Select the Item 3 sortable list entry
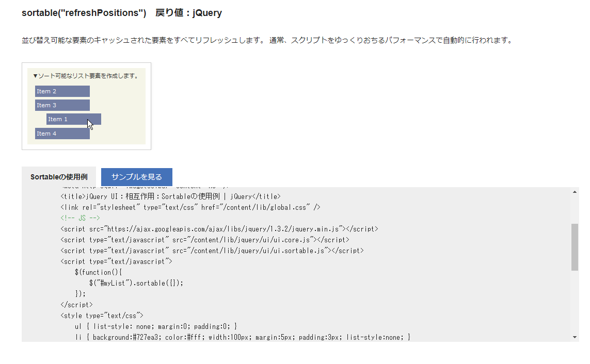Image resolution: width=590 pixels, height=364 pixels. pyautogui.click(x=62, y=105)
